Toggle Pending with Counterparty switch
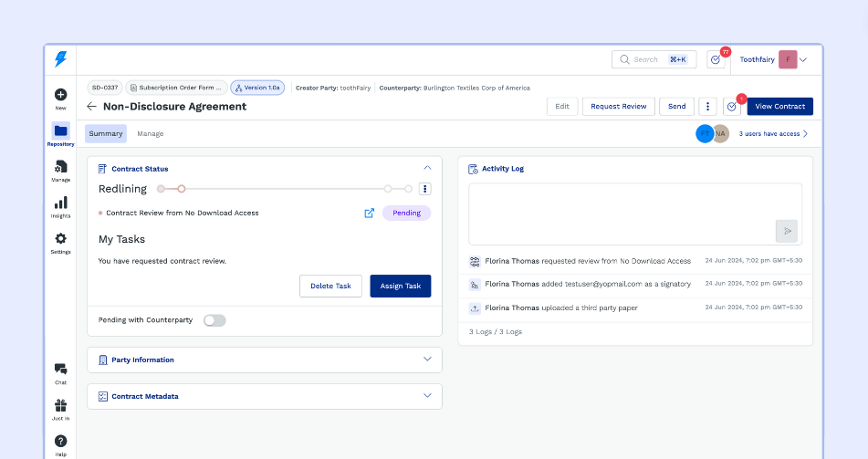The width and height of the screenshot is (868, 459). coord(214,320)
